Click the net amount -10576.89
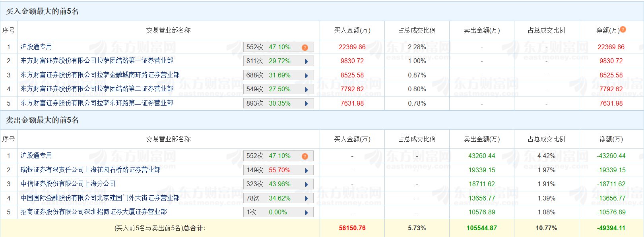The width and height of the screenshot is (644, 237). (x=611, y=212)
